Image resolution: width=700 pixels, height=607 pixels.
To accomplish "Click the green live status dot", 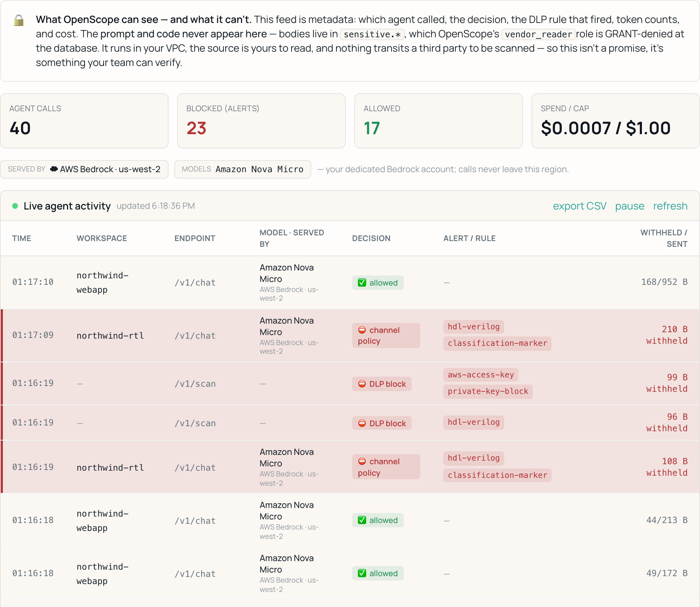I will click(15, 206).
